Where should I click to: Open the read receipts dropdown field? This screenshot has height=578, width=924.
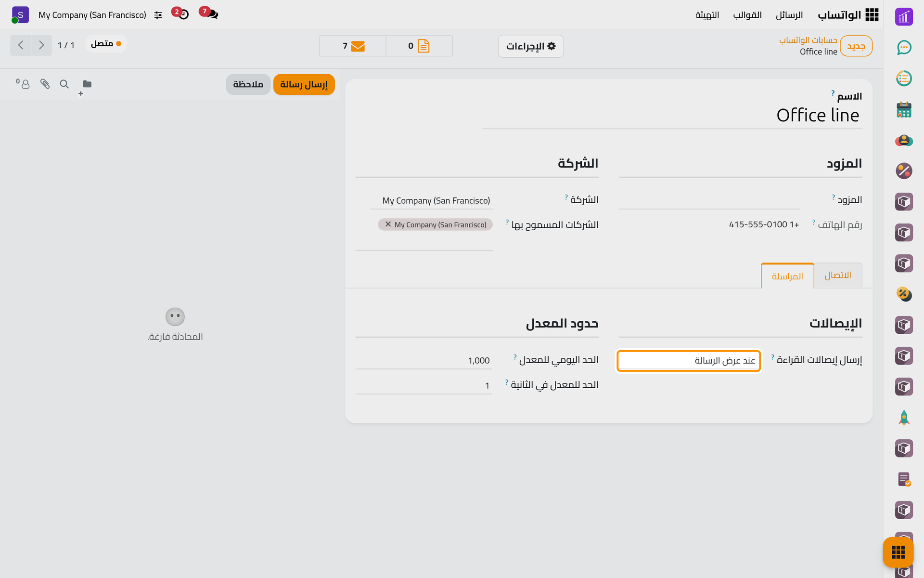pyautogui.click(x=689, y=361)
